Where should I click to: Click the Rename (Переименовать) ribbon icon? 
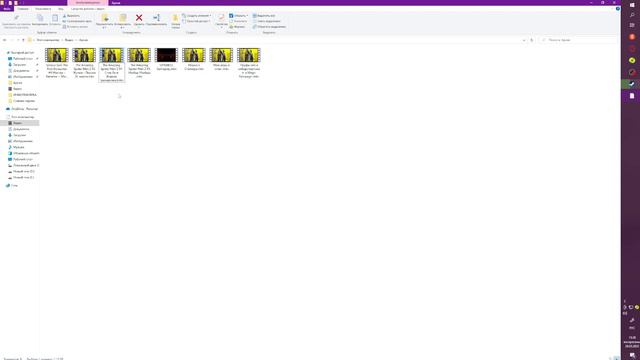[x=156, y=18]
